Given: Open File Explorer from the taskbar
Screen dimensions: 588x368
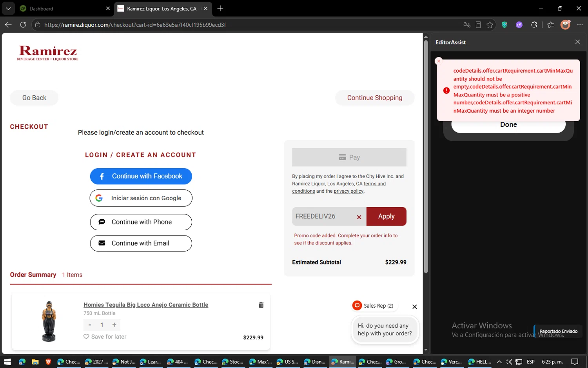Looking at the screenshot, I should tap(35, 362).
